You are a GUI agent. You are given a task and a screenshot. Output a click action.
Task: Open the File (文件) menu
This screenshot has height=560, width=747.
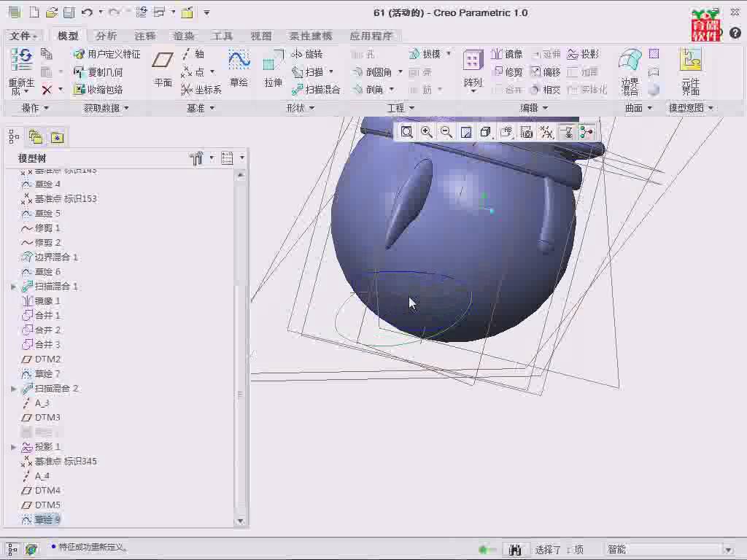(23, 36)
